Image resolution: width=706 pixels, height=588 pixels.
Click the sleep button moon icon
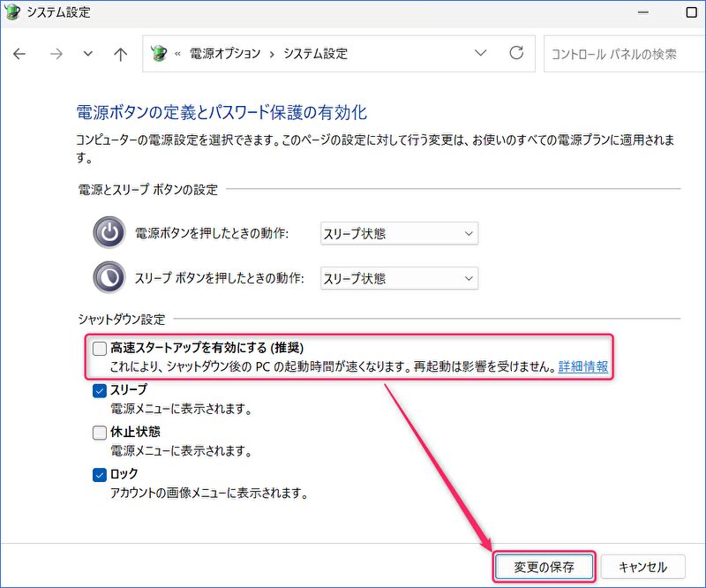(109, 277)
